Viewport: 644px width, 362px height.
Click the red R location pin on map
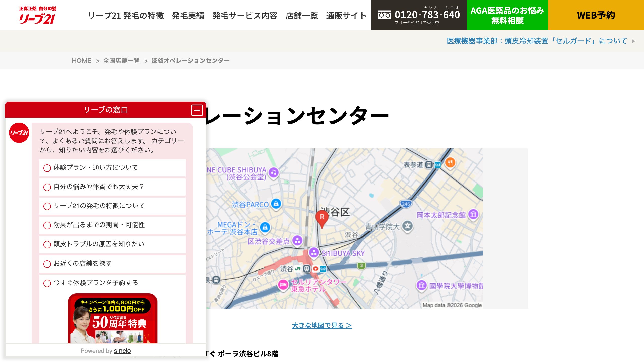point(322,219)
